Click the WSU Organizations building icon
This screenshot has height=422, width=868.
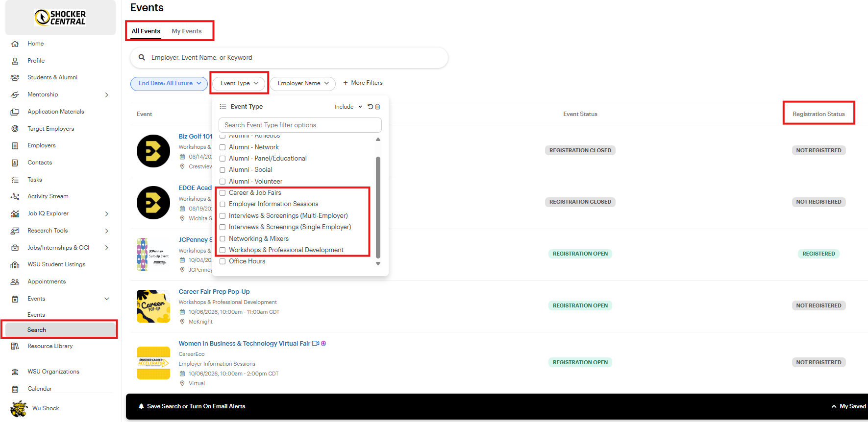coord(15,372)
